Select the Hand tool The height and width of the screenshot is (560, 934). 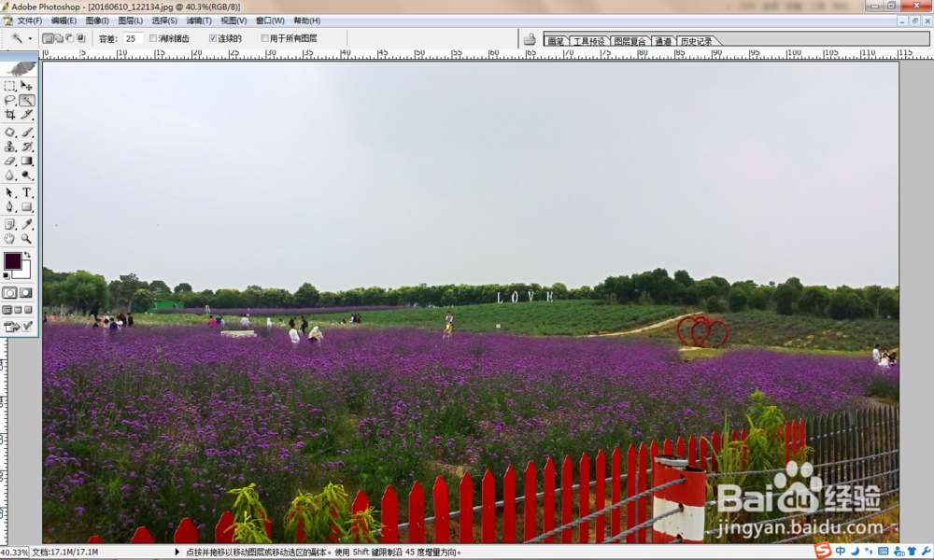(x=9, y=239)
